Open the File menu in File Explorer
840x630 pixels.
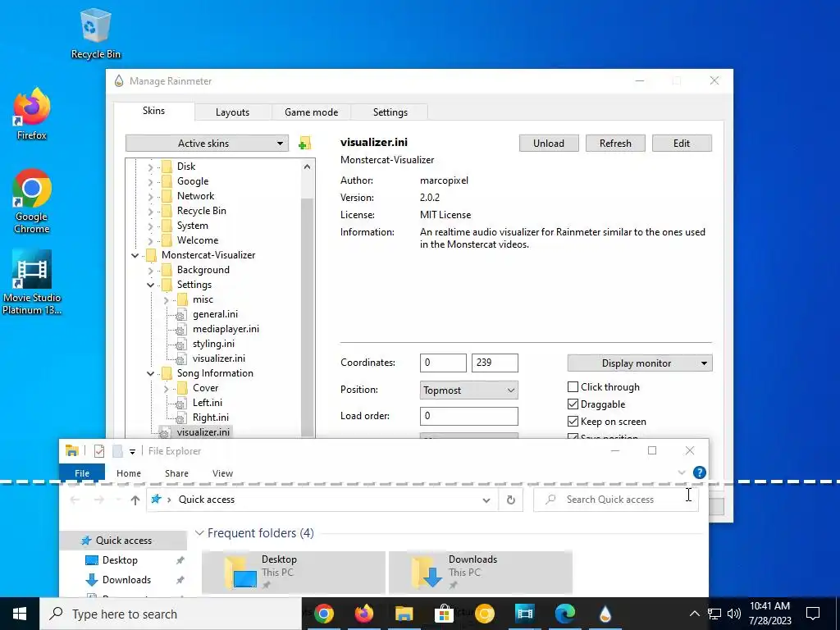[x=82, y=473]
